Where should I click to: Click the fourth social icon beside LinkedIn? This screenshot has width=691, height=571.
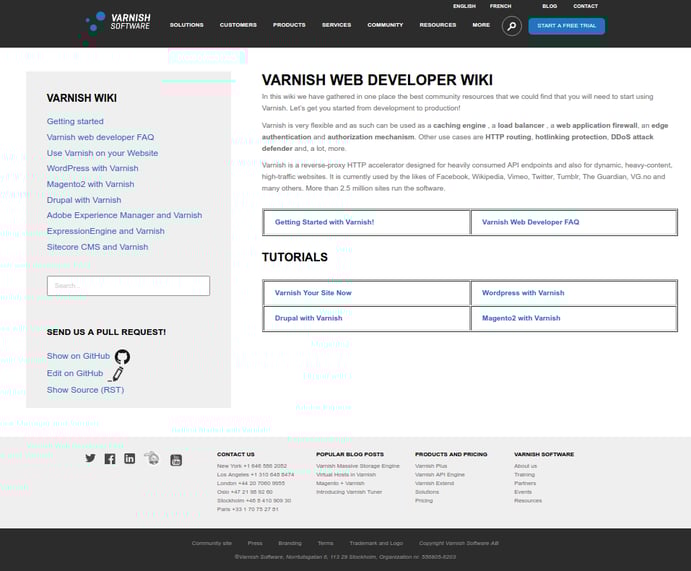152,458
